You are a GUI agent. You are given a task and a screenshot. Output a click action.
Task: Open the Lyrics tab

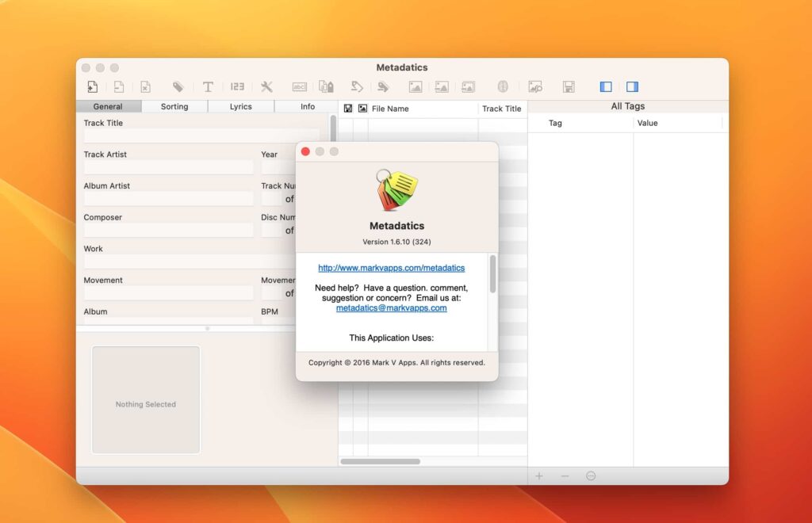point(240,105)
